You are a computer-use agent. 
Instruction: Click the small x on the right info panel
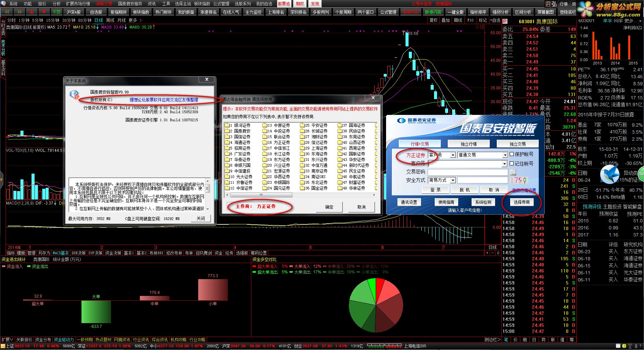pyautogui.click(x=640, y=21)
